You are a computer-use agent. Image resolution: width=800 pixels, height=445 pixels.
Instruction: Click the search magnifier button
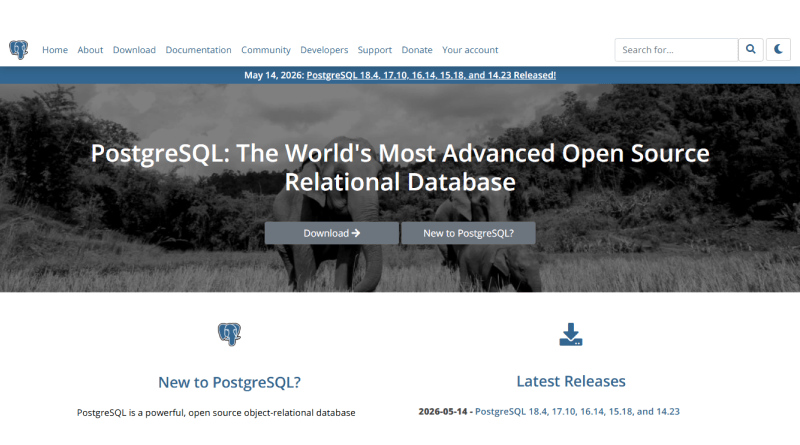pos(751,50)
